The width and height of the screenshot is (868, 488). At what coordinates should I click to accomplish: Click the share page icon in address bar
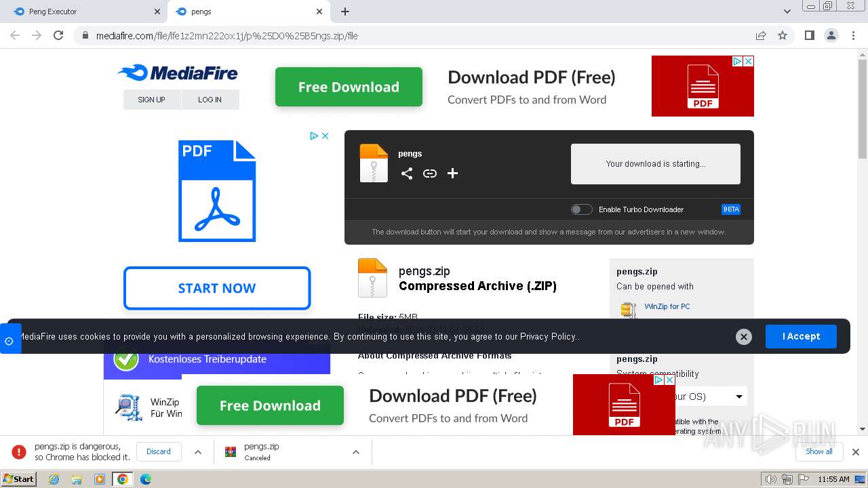[761, 35]
